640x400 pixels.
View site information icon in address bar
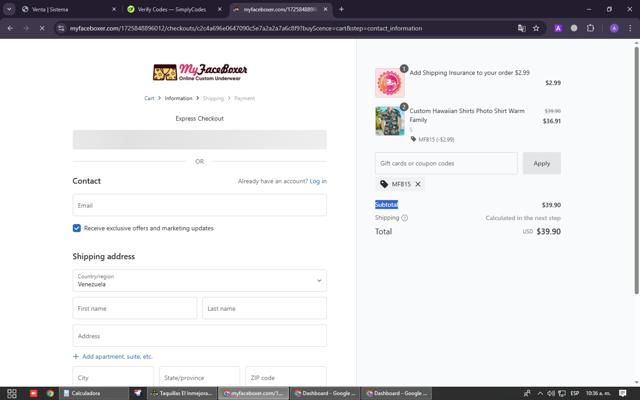pos(61,28)
